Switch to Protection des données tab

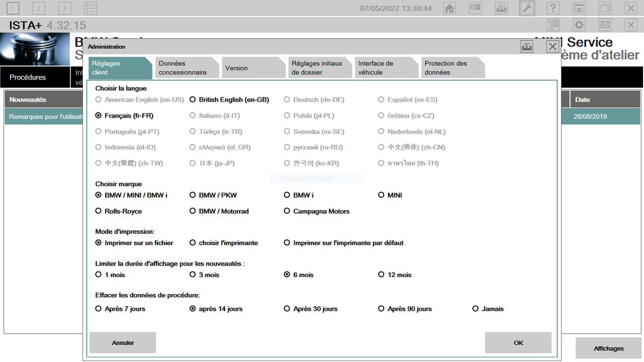453,68
